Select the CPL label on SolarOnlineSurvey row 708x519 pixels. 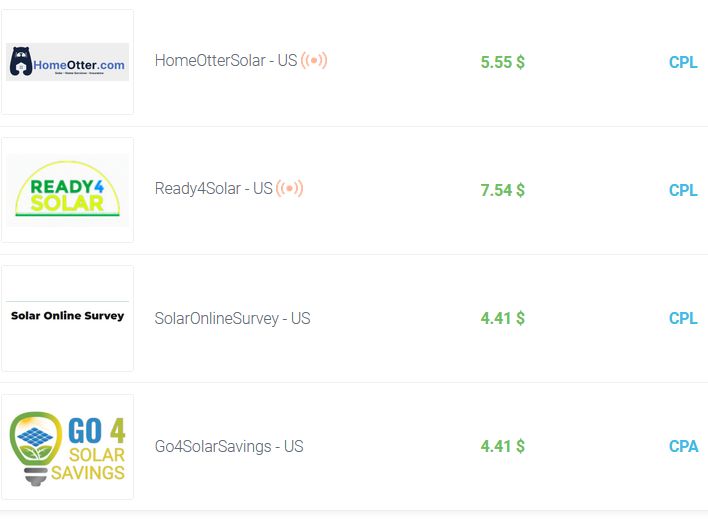pyautogui.click(x=683, y=318)
